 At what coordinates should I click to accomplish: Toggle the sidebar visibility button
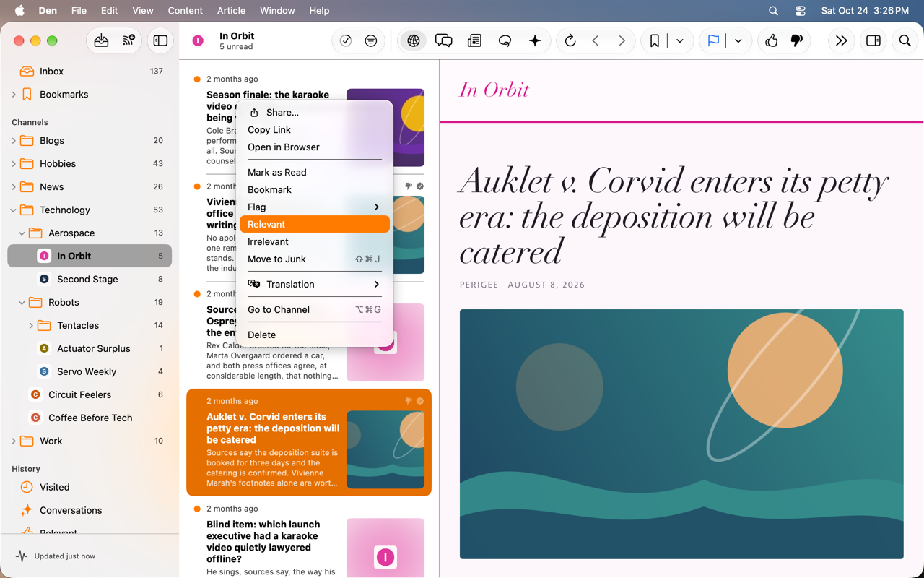point(160,41)
